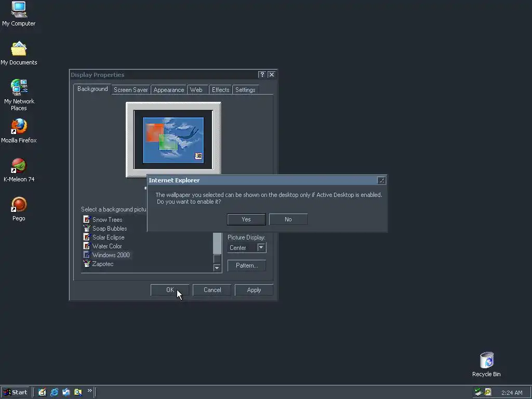Select the K-Meleon 74 desktop shortcut
The image size is (532, 399).
(x=19, y=170)
